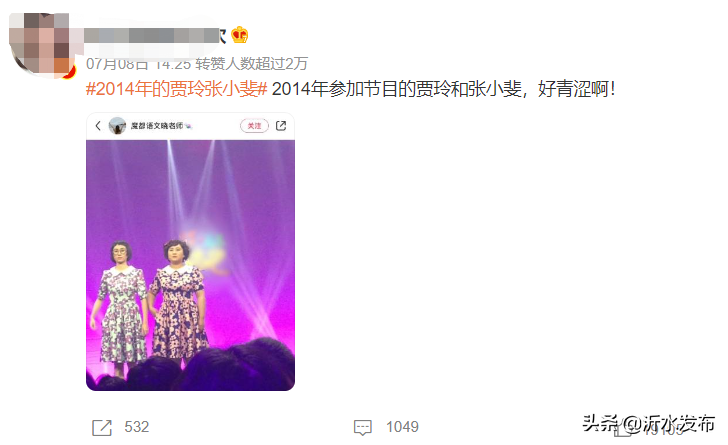Click the 转赞人数超过2万 label

[x=251, y=64]
